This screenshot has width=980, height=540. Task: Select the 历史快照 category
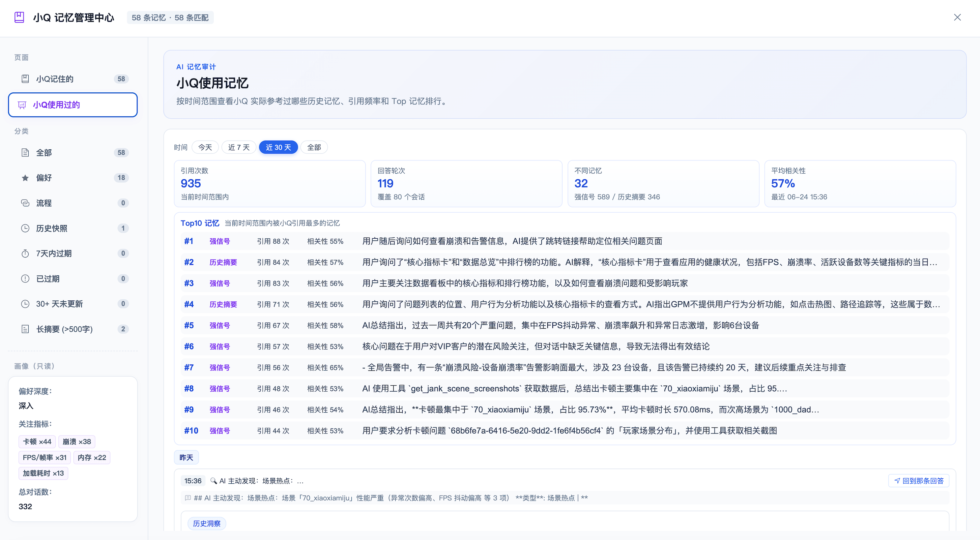click(x=73, y=228)
